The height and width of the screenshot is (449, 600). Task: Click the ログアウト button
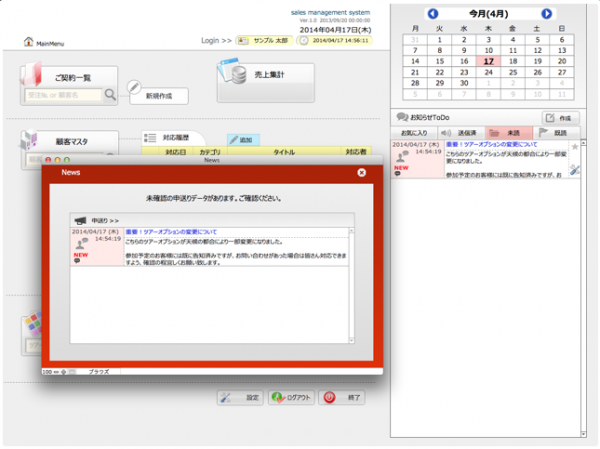(x=291, y=398)
